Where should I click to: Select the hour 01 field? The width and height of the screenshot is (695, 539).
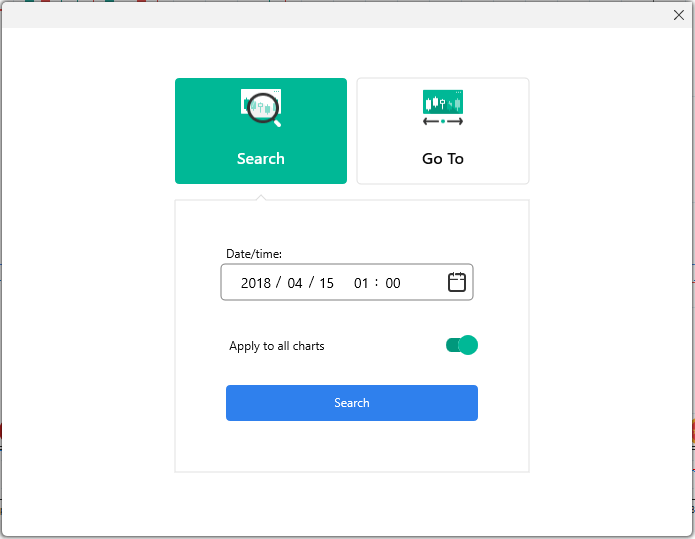point(361,283)
